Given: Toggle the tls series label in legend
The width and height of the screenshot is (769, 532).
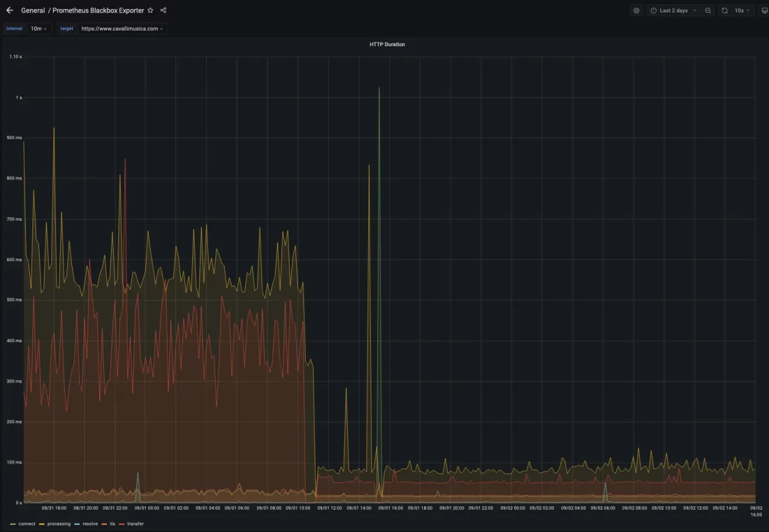Looking at the screenshot, I should tap(112, 524).
